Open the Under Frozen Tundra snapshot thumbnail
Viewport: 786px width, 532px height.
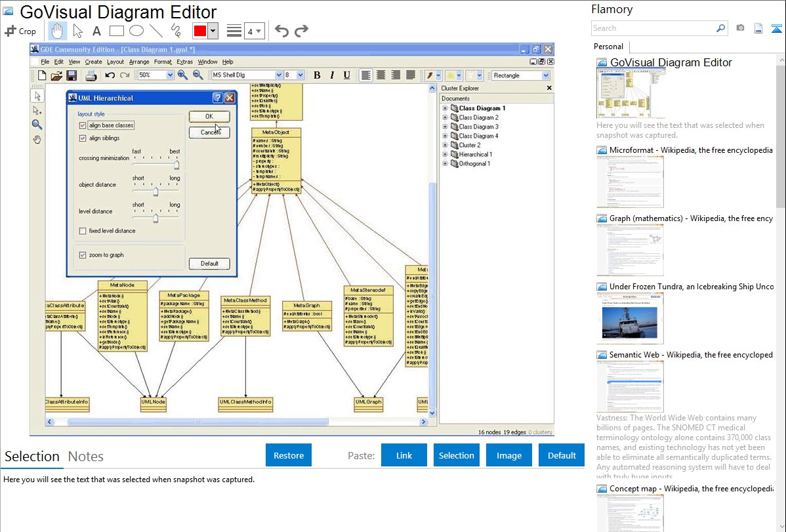click(630, 318)
